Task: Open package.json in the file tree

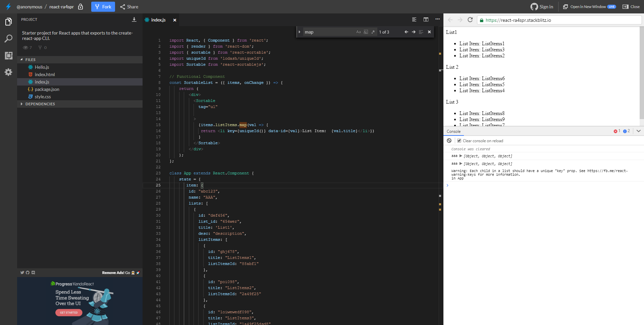Action: point(47,89)
